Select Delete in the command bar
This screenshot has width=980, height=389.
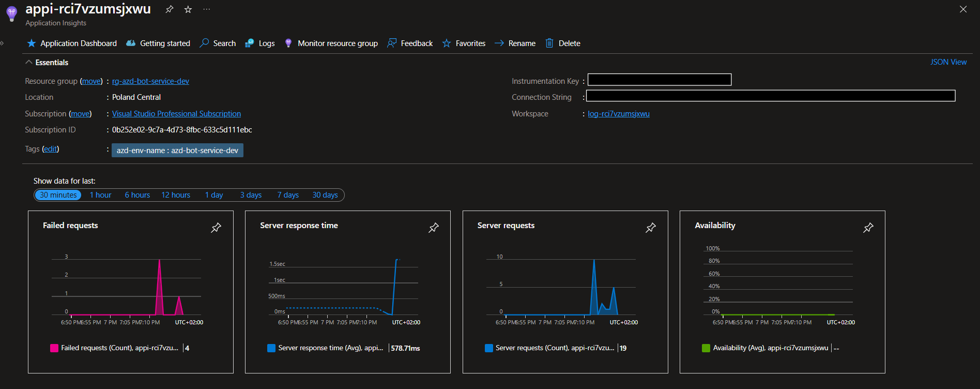point(563,43)
